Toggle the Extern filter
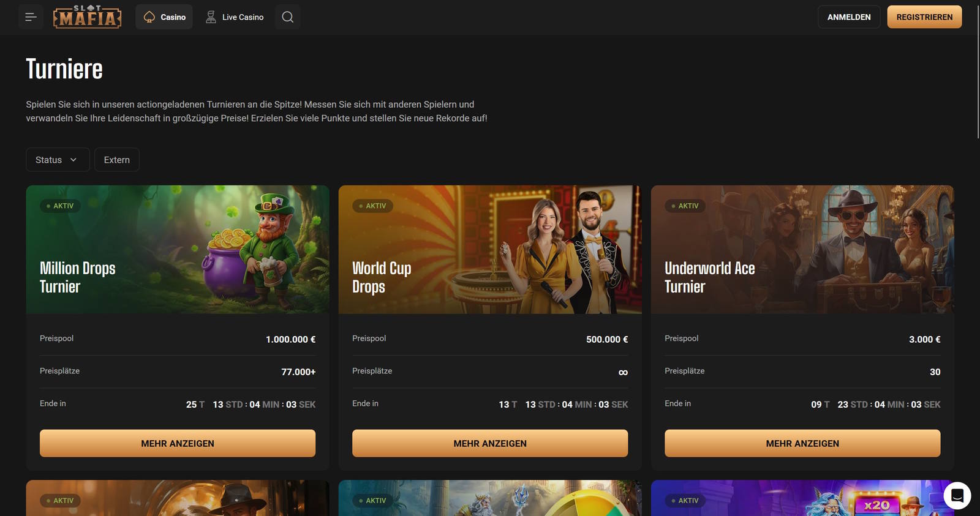 [x=117, y=160]
